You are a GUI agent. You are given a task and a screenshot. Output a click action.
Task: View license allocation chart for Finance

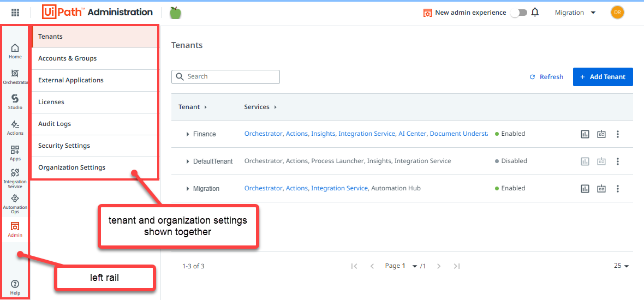click(x=585, y=134)
